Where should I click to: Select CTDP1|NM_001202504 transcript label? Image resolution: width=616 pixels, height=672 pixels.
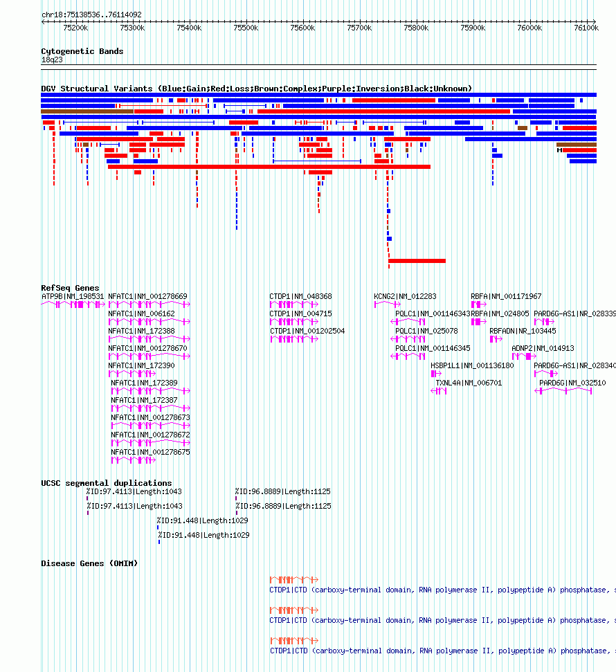tap(307, 331)
